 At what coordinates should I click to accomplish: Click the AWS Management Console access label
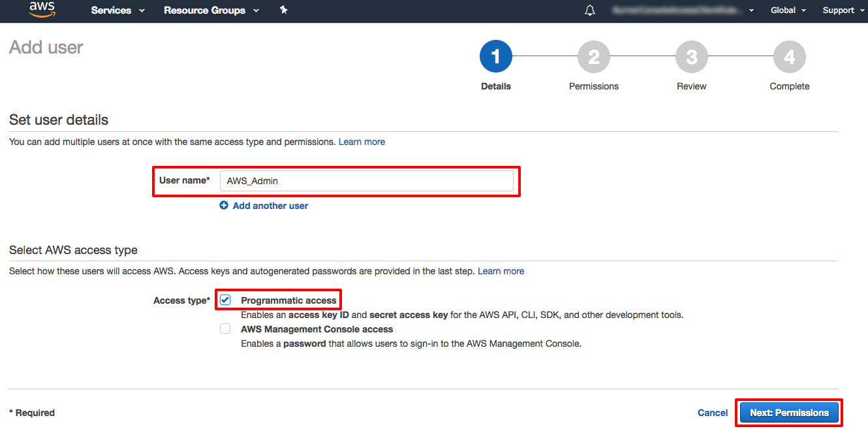317,329
